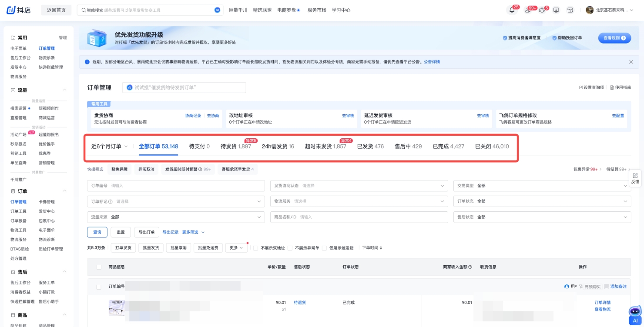The image size is (644, 327).
Task: Close the blue logistics notice banner
Action: pos(631,62)
